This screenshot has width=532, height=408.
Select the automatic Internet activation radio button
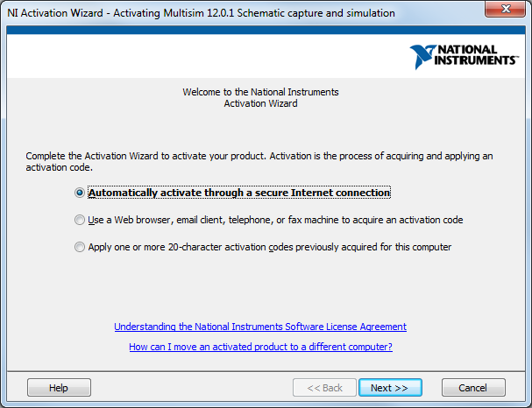(x=80, y=193)
